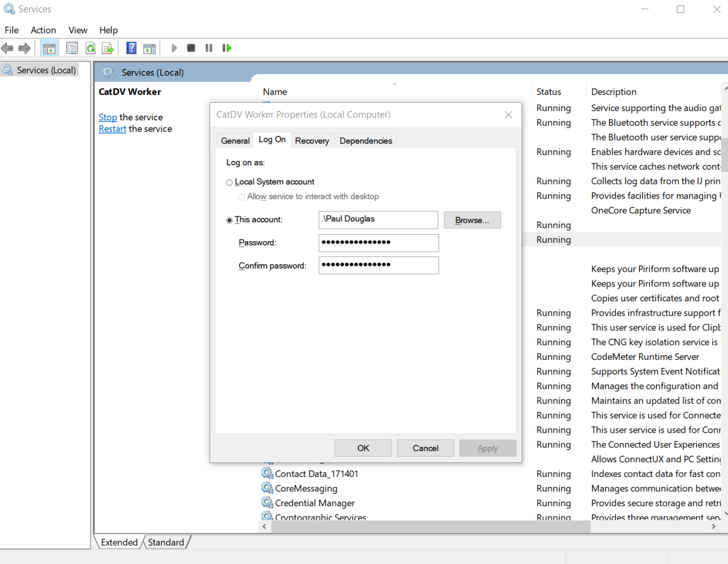Screen dimensions: 728x564
Task: Click the This account name field
Action: (x=378, y=219)
